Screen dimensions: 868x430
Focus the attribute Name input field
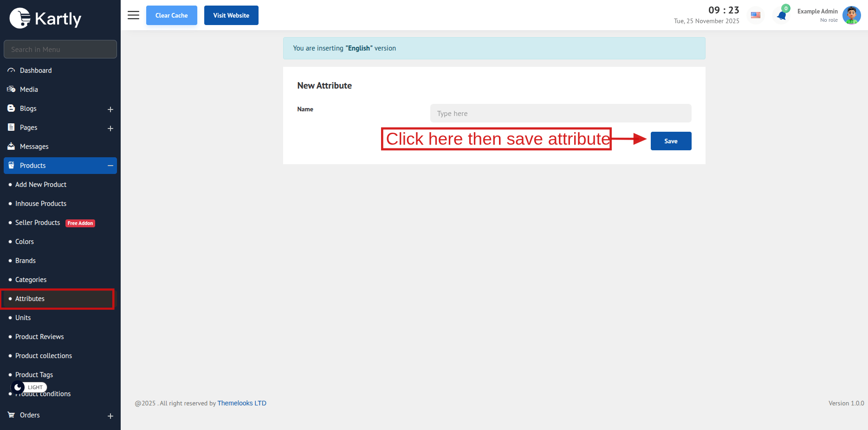560,113
